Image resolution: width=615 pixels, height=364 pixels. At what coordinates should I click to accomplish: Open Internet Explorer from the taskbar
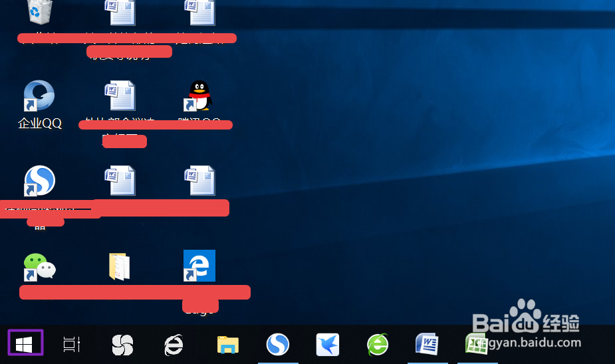pyautogui.click(x=174, y=345)
